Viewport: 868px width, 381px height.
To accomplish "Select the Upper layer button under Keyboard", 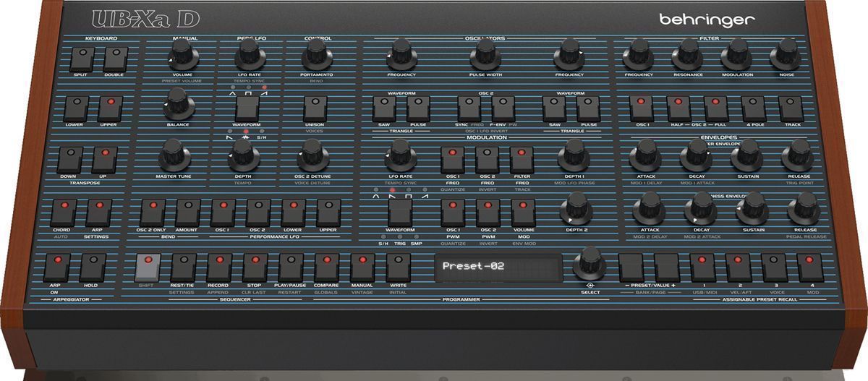I will (x=111, y=108).
